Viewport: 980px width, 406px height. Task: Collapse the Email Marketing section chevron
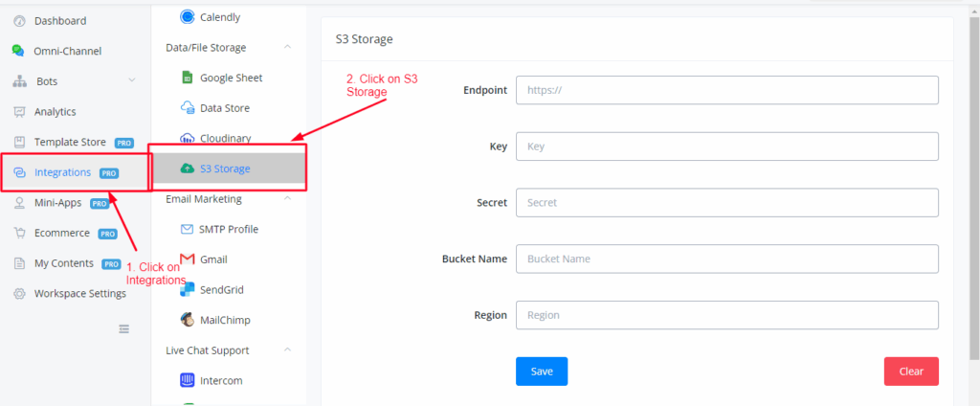287,199
